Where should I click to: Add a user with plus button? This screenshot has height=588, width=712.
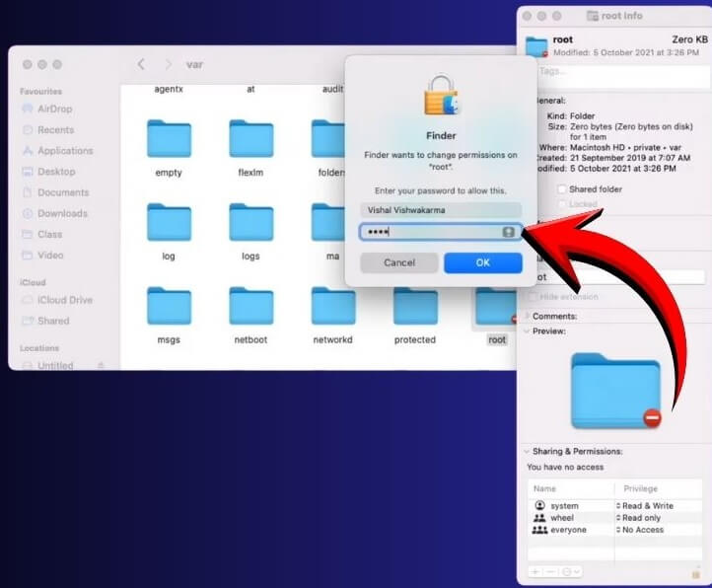click(535, 571)
